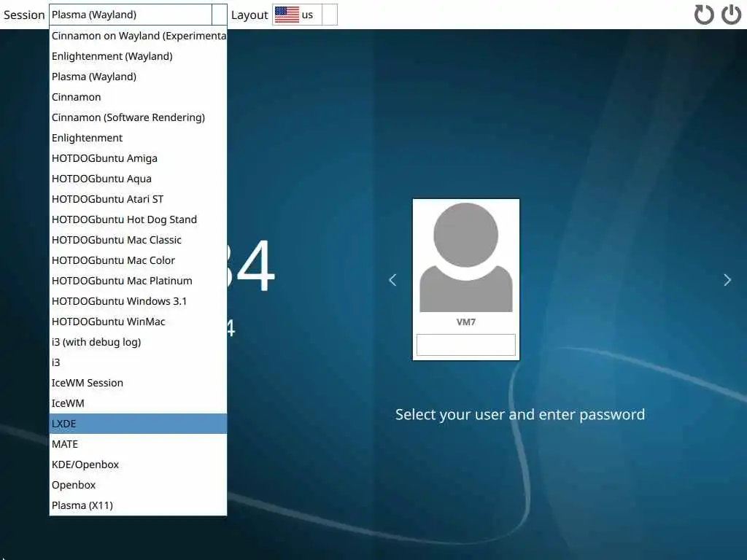This screenshot has width=747, height=560.
Task: Select the KDE/Openbox session
Action: [x=138, y=464]
